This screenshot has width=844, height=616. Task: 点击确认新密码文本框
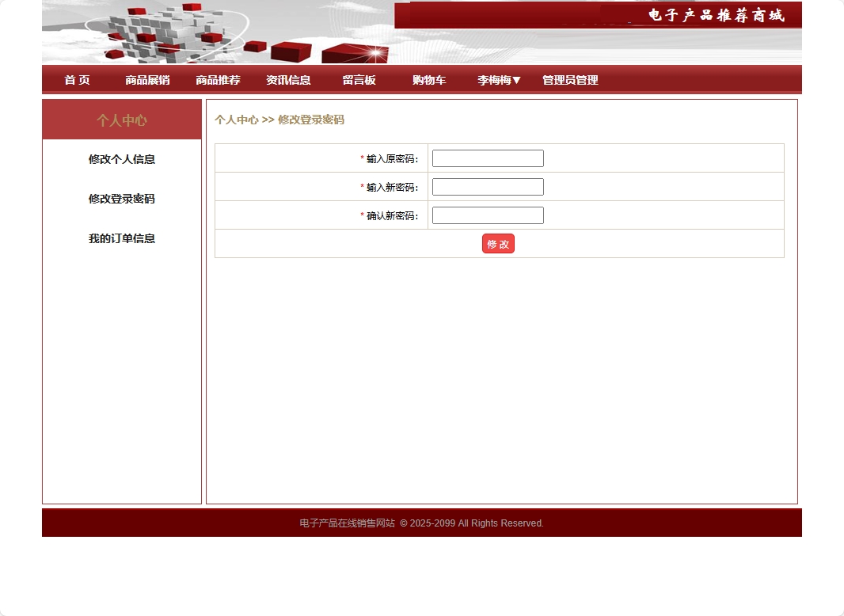point(487,215)
